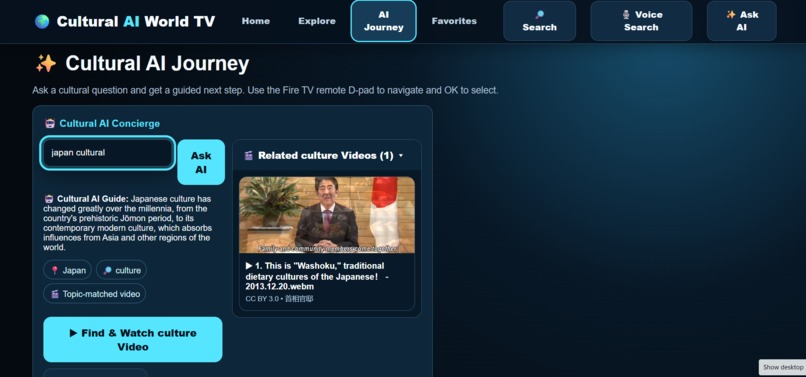Click the Cultural AI World TV title
This screenshot has height=377, width=806.
[x=136, y=21]
